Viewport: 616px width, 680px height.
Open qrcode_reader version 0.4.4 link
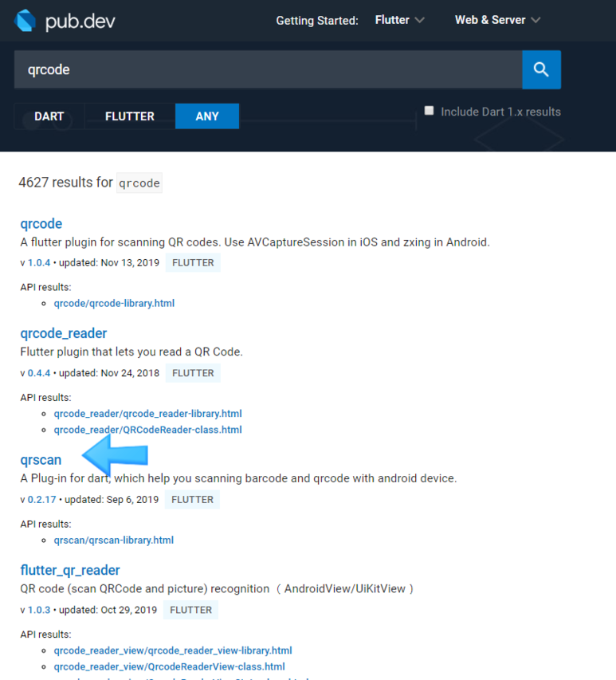(x=39, y=373)
